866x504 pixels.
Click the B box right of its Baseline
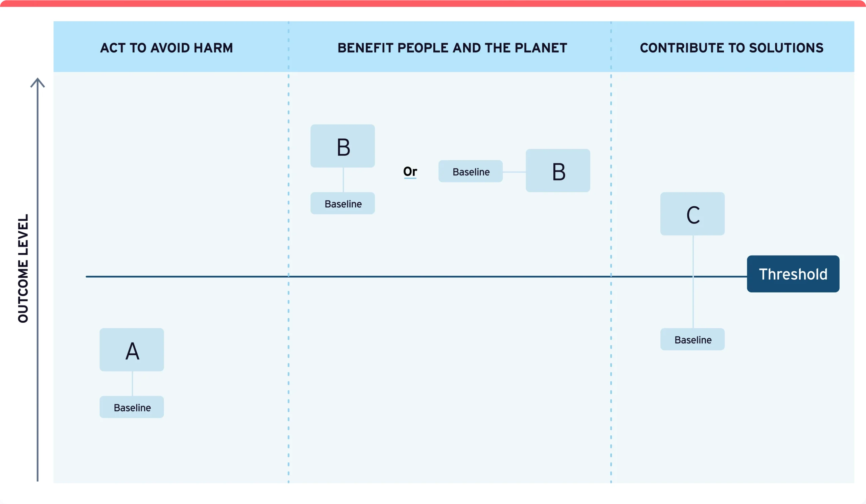pos(558,170)
